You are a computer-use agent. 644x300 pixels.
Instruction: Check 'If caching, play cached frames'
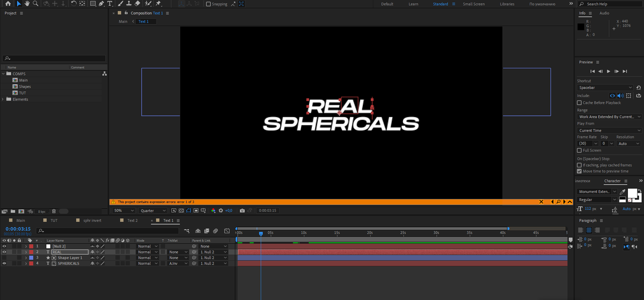click(x=579, y=165)
